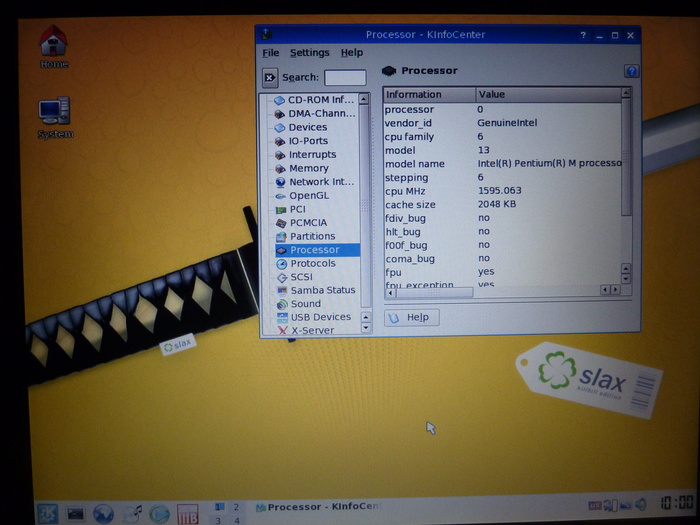Screen dimensions: 700x525
Task: Click the Protocols icon in sidebar
Action: point(282,263)
